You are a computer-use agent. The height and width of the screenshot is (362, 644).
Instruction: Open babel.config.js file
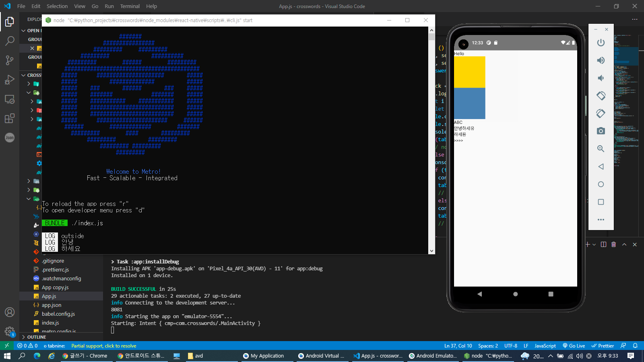(x=61, y=314)
